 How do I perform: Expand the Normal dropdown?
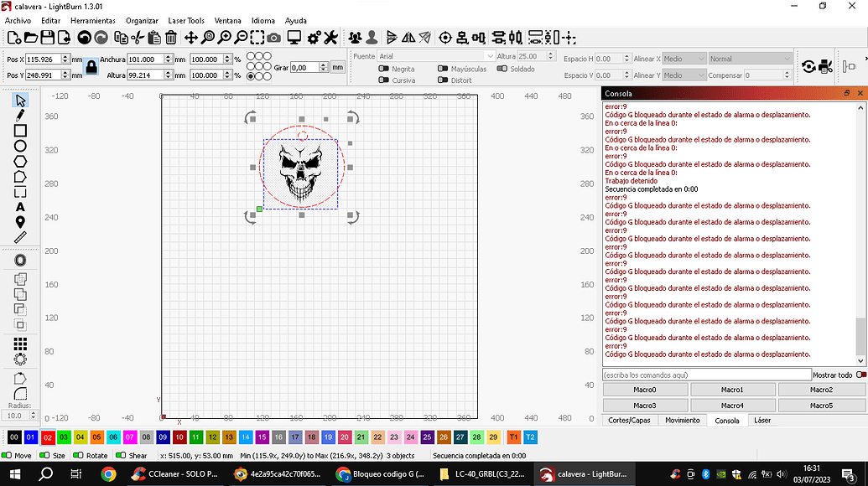tap(750, 59)
